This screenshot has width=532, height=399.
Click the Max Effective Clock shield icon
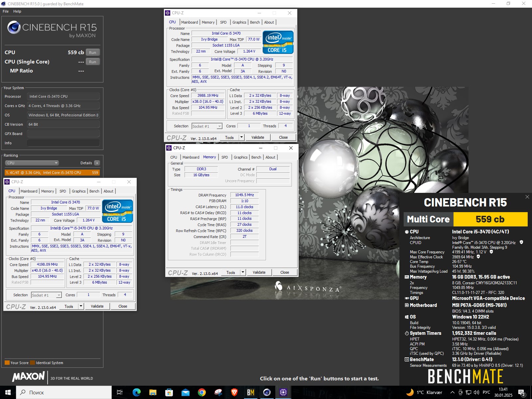[x=478, y=257]
